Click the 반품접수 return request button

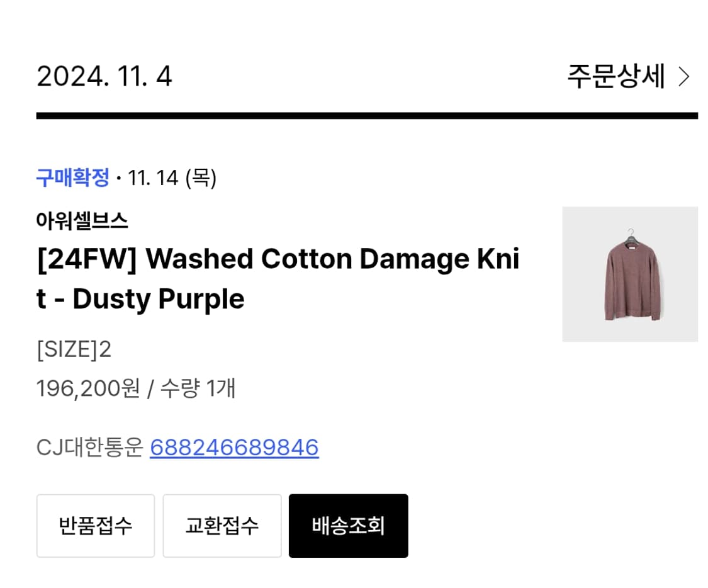95,526
